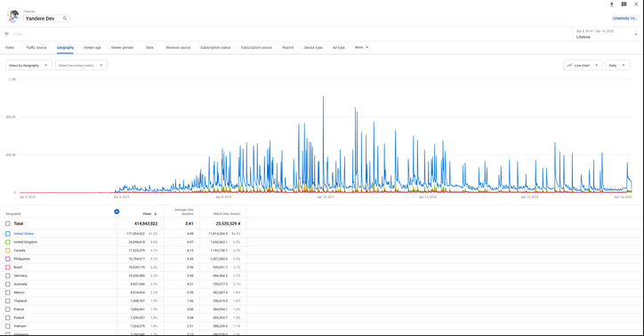Open the Device type tab
The height and width of the screenshot is (336, 644).
pyautogui.click(x=313, y=48)
